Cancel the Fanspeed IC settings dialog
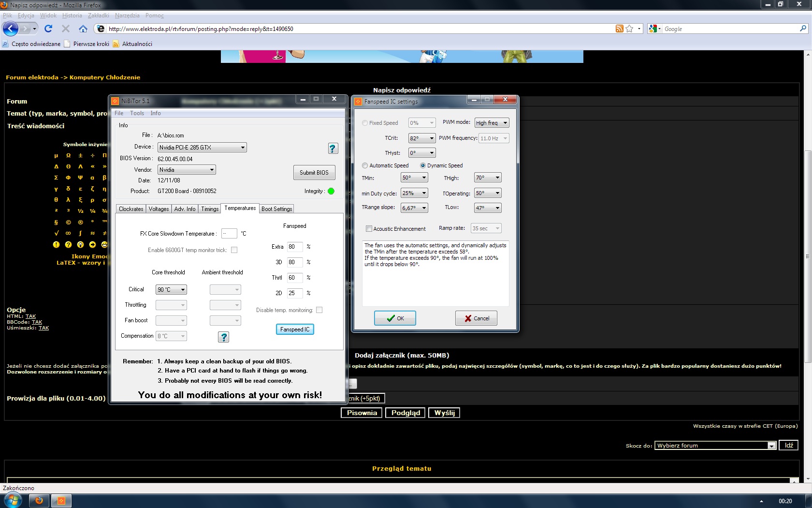 coord(477,318)
